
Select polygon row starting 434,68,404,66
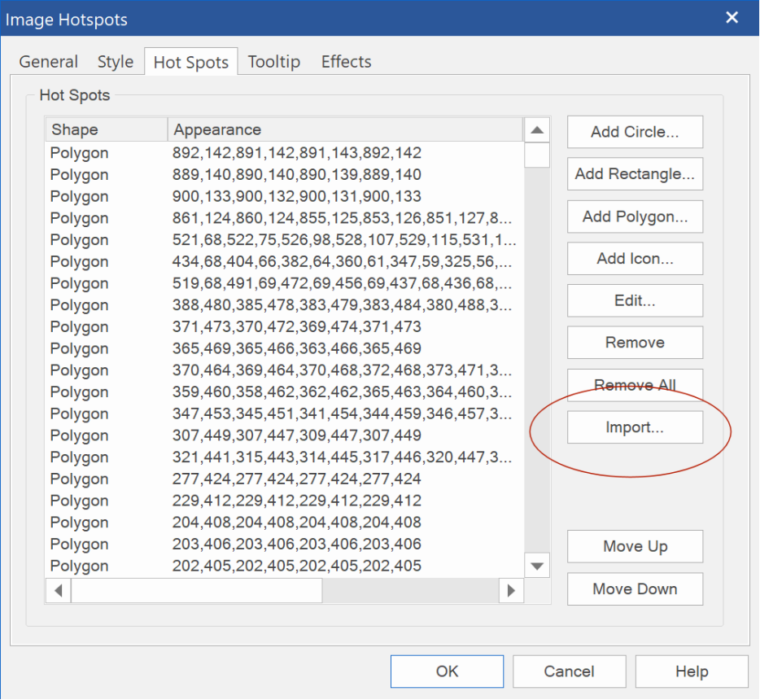pyautogui.click(x=285, y=261)
